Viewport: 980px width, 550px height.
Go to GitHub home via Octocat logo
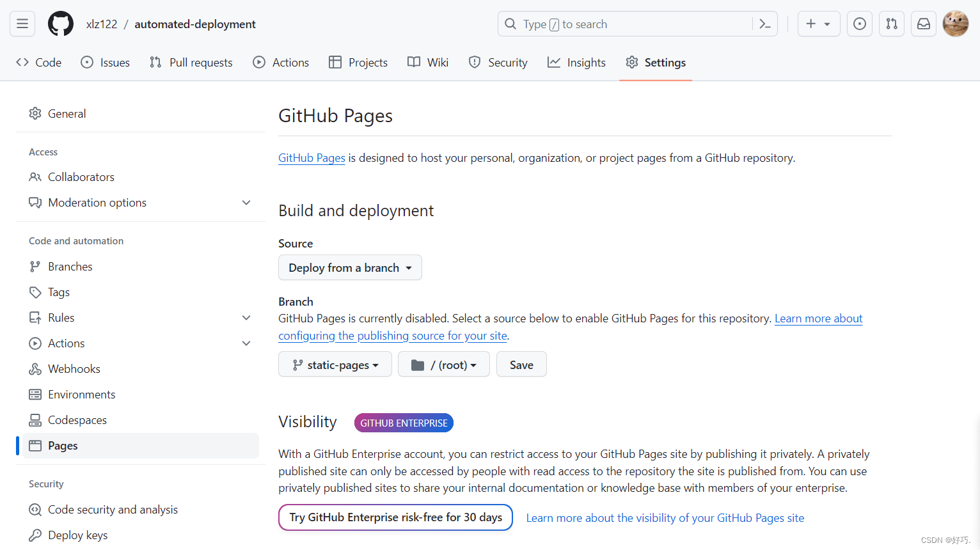tap(61, 24)
